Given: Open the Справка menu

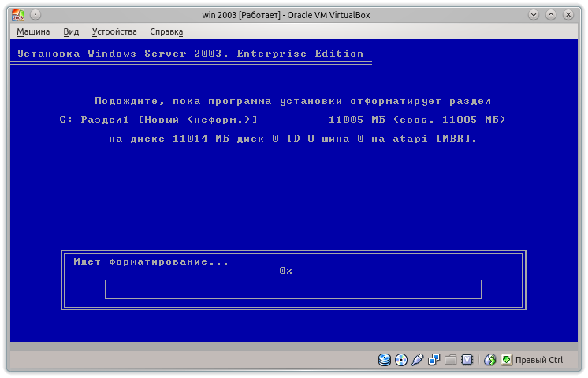Looking at the screenshot, I should coord(166,31).
